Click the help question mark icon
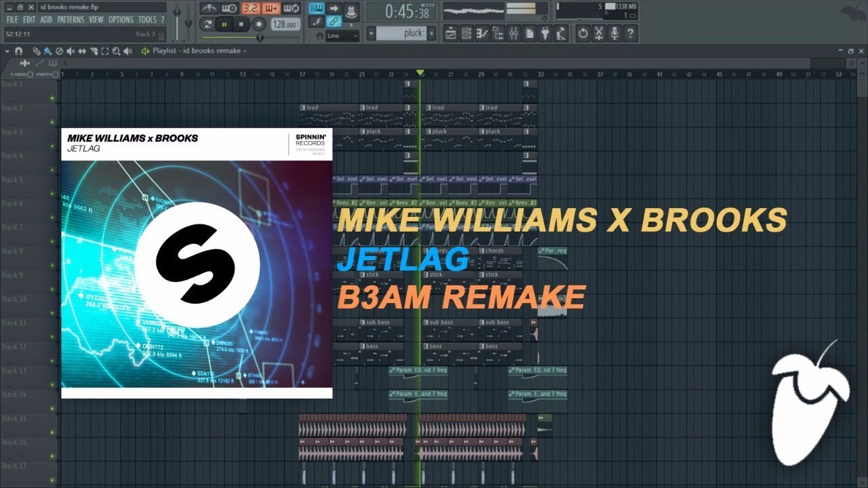The width and height of the screenshot is (868, 488). point(630,33)
